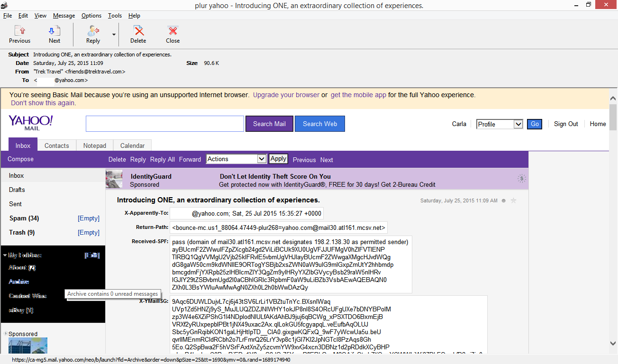This screenshot has height=364, width=618.
Task: Star the Introducing ONE message
Action: click(513, 200)
